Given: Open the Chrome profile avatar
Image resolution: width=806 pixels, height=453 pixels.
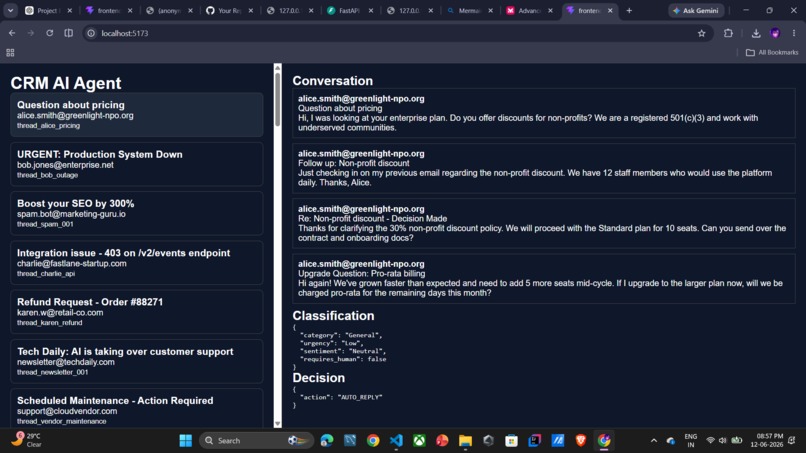Looking at the screenshot, I should [x=775, y=33].
